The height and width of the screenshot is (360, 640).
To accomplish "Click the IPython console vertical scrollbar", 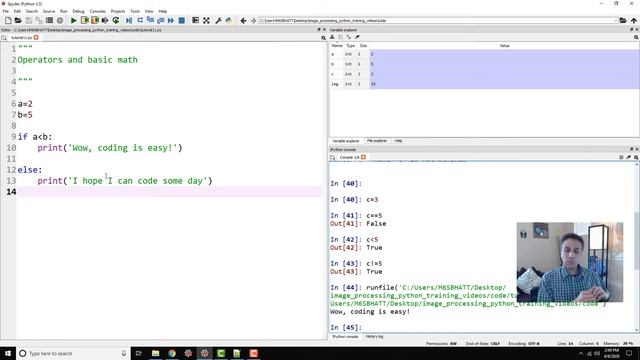I will [636, 246].
